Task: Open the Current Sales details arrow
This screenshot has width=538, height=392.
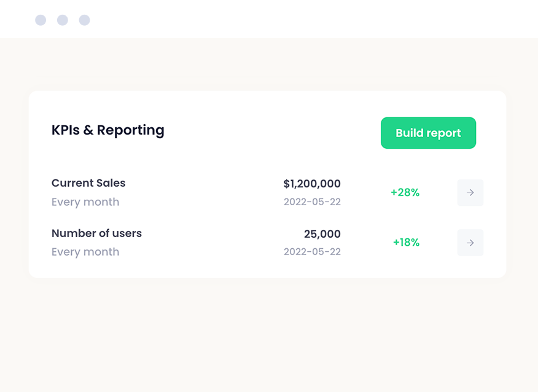Action: pos(470,193)
